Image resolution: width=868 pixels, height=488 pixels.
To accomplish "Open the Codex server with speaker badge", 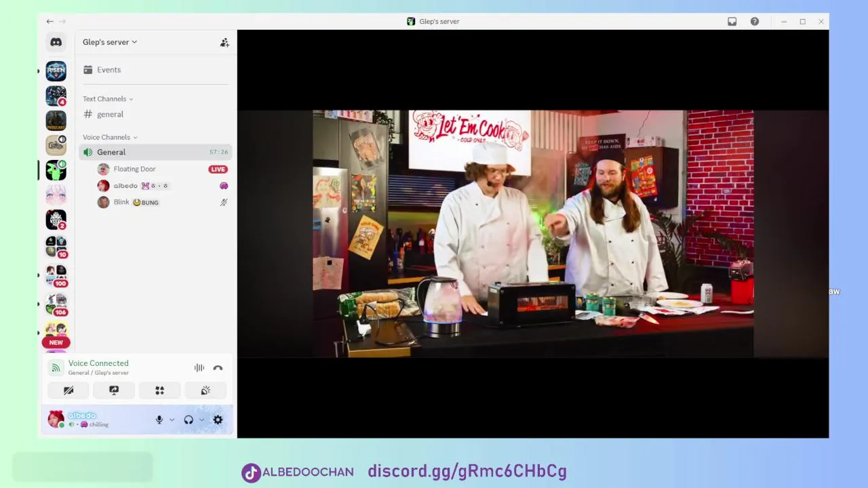I will pos(56,145).
